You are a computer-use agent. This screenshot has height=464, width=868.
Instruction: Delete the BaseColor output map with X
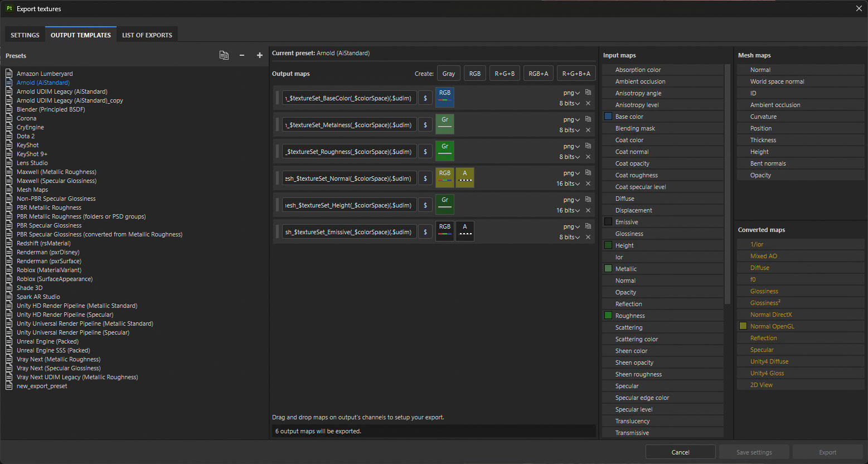tap(588, 103)
